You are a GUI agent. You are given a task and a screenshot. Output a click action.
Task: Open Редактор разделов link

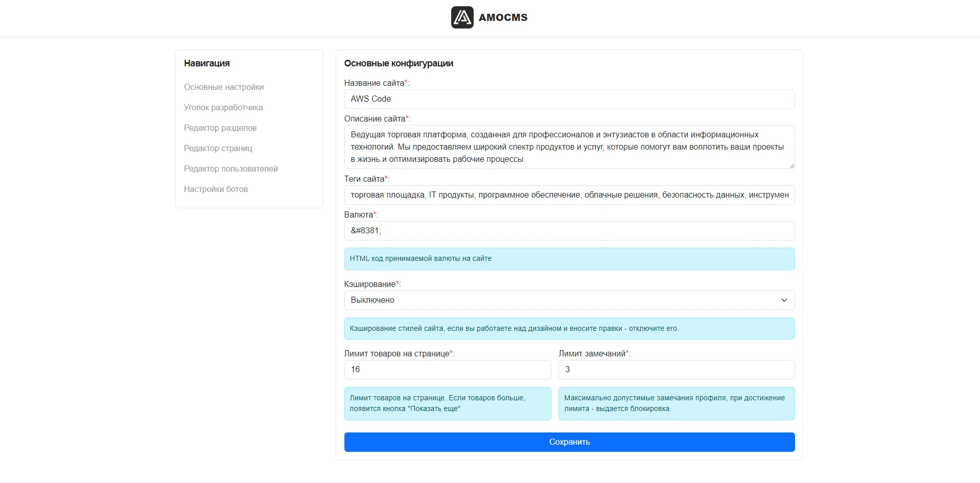(220, 128)
